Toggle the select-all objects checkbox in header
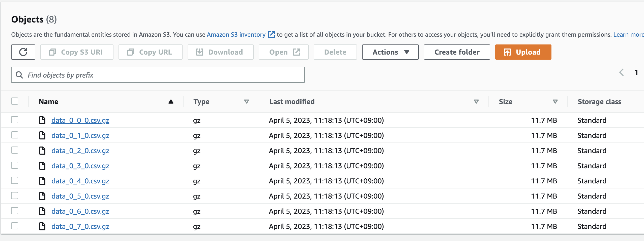 pyautogui.click(x=15, y=101)
